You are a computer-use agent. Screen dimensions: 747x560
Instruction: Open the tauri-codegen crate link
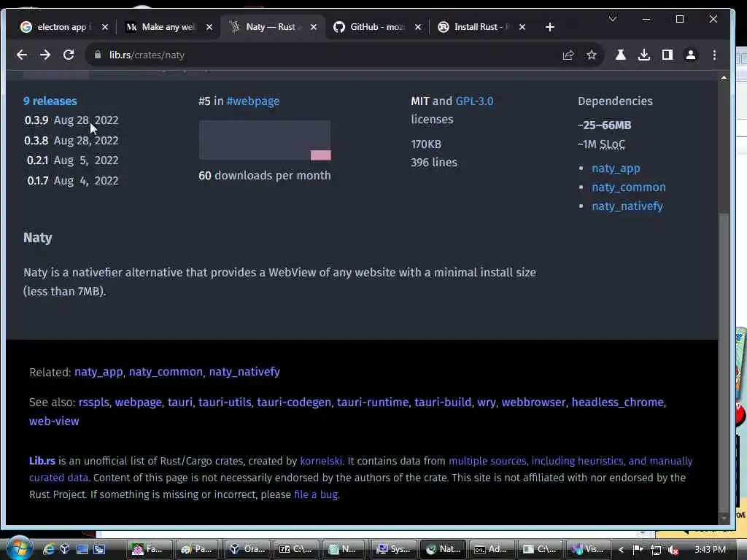coord(294,402)
